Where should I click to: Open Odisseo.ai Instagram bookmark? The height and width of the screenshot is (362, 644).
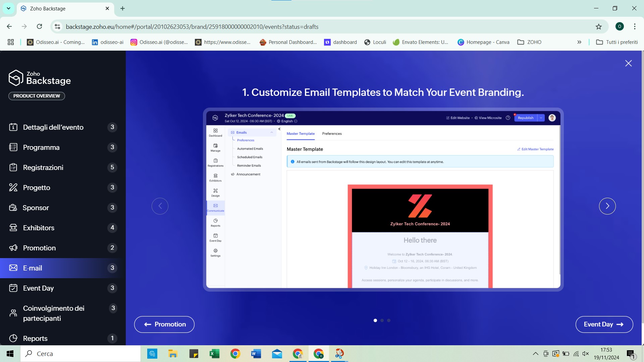click(159, 42)
